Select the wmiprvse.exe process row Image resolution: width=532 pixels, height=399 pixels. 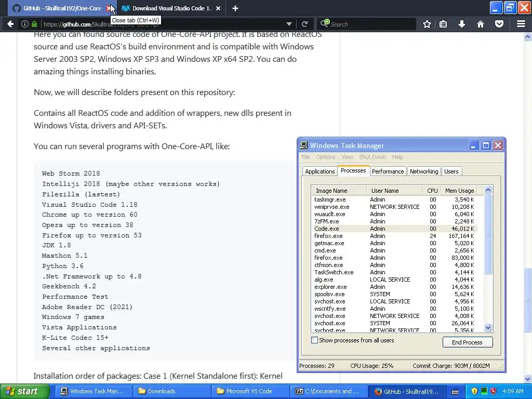pos(394,207)
